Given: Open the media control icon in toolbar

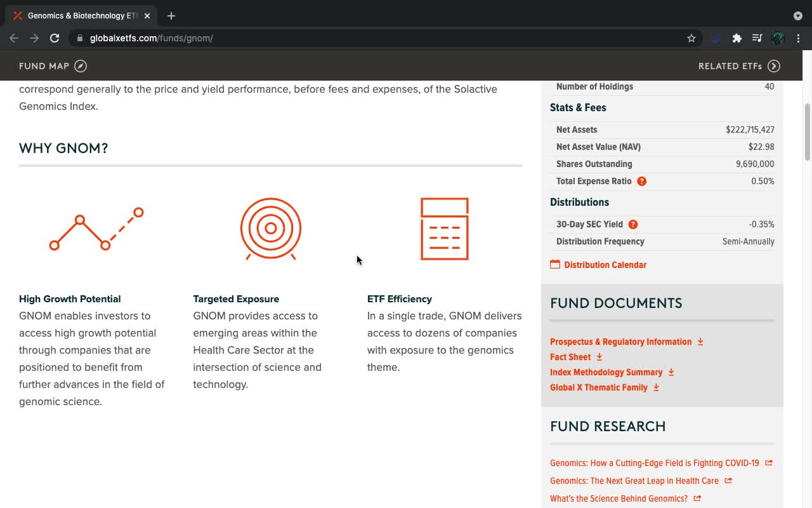Looking at the screenshot, I should click(757, 38).
